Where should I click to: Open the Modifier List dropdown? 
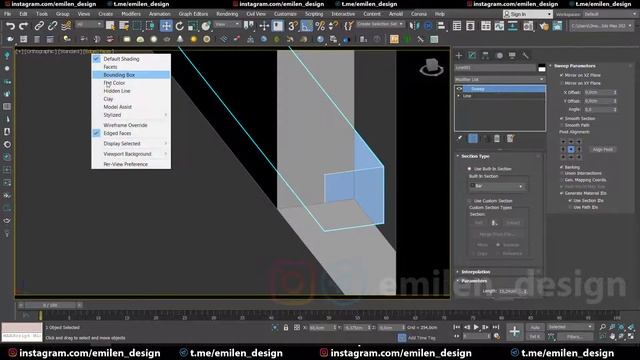[x=500, y=79]
